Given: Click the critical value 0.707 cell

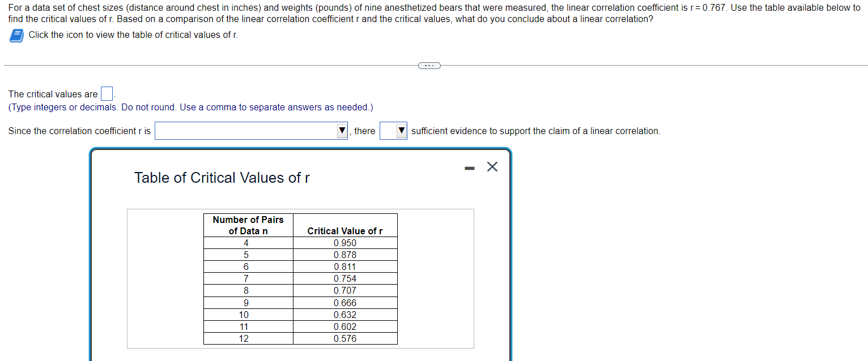Looking at the screenshot, I should tap(344, 290).
